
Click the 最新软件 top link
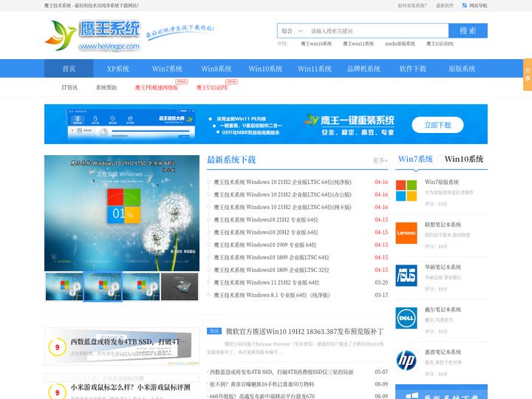coord(445,5)
